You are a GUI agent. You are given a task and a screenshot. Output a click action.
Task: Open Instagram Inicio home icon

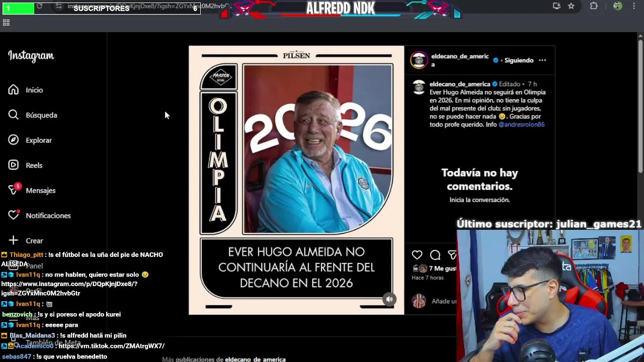pyautogui.click(x=14, y=90)
